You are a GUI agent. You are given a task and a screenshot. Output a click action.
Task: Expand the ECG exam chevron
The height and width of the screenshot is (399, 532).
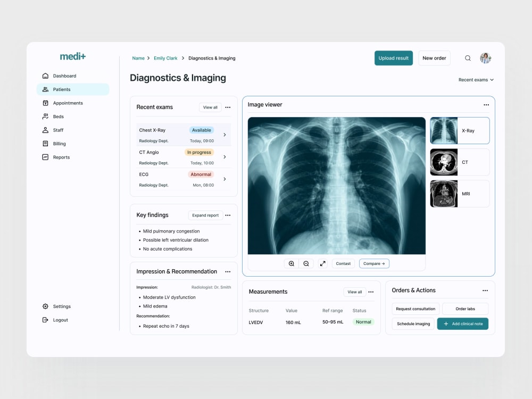click(225, 179)
